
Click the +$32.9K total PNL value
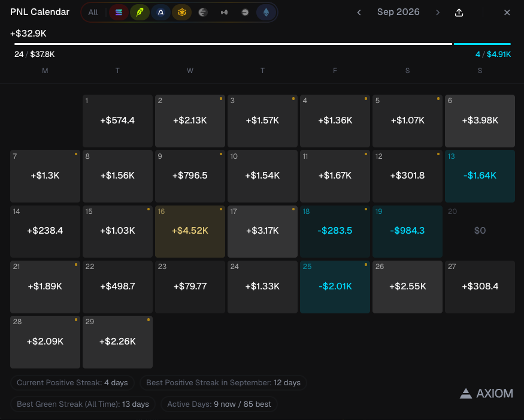coord(28,34)
